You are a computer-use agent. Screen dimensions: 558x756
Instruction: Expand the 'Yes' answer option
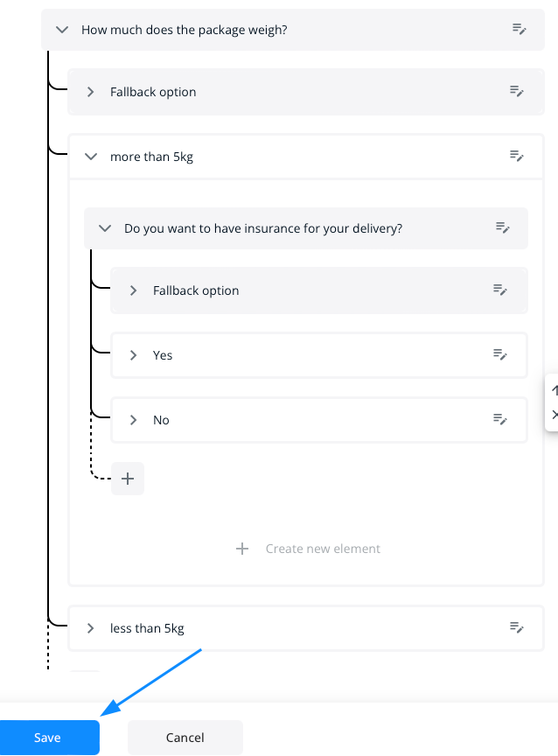pyautogui.click(x=133, y=355)
